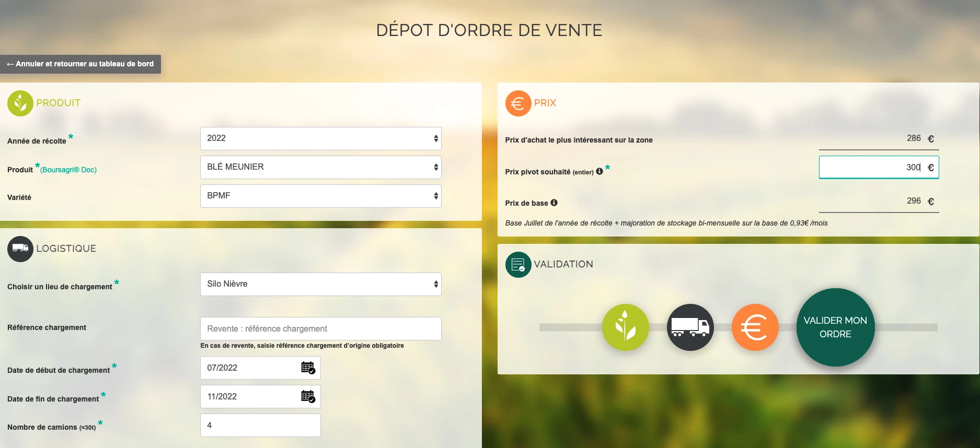
Task: Click info icon next to Prix de base
Action: [554, 203]
